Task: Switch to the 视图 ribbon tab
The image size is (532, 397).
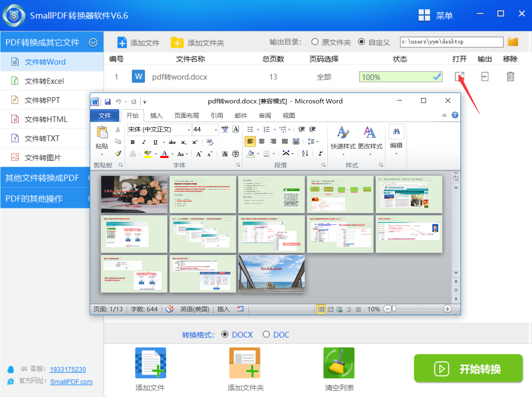Action: (x=289, y=115)
